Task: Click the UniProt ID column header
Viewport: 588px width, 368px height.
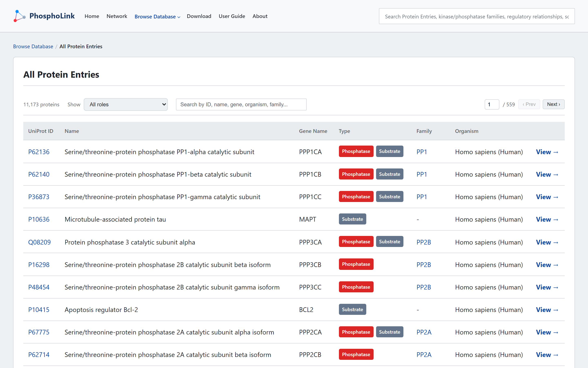Action: 41,131
